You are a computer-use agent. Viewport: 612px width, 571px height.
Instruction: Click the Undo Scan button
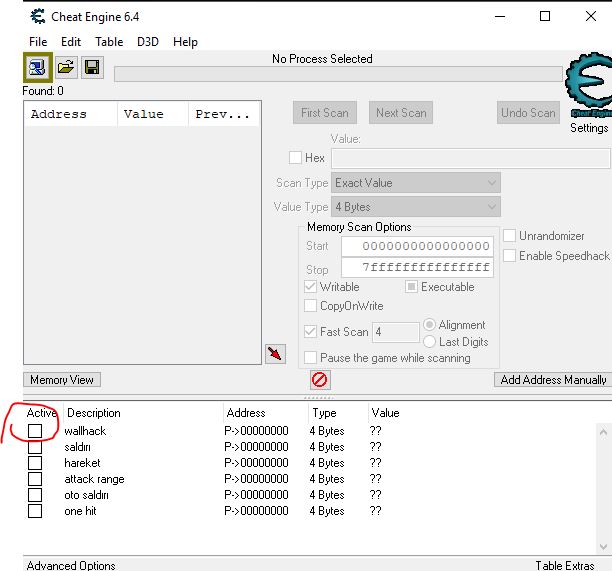[x=528, y=113]
